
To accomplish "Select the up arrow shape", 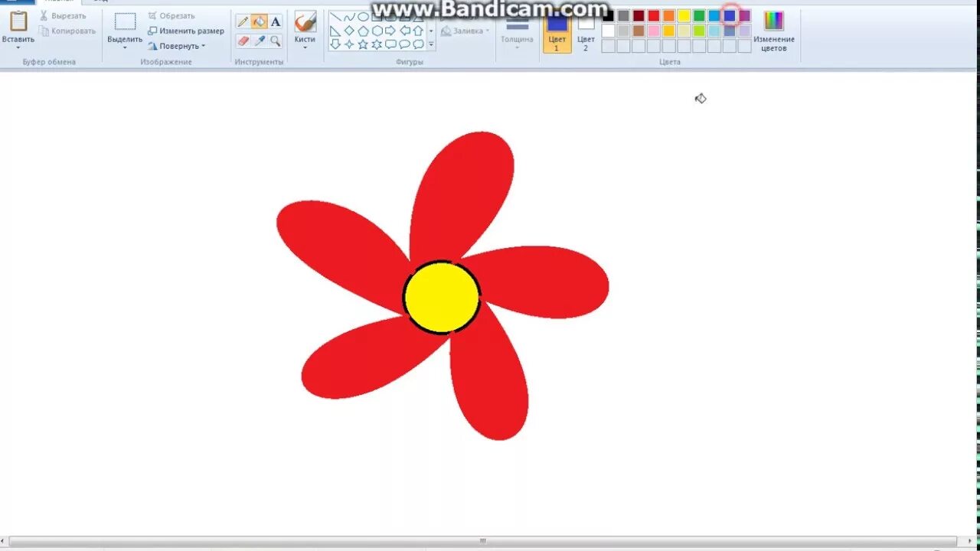I will pyautogui.click(x=418, y=31).
